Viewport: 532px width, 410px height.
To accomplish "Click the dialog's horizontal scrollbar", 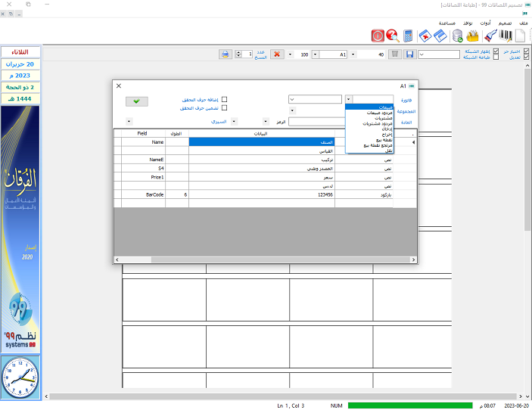I will click(265, 259).
